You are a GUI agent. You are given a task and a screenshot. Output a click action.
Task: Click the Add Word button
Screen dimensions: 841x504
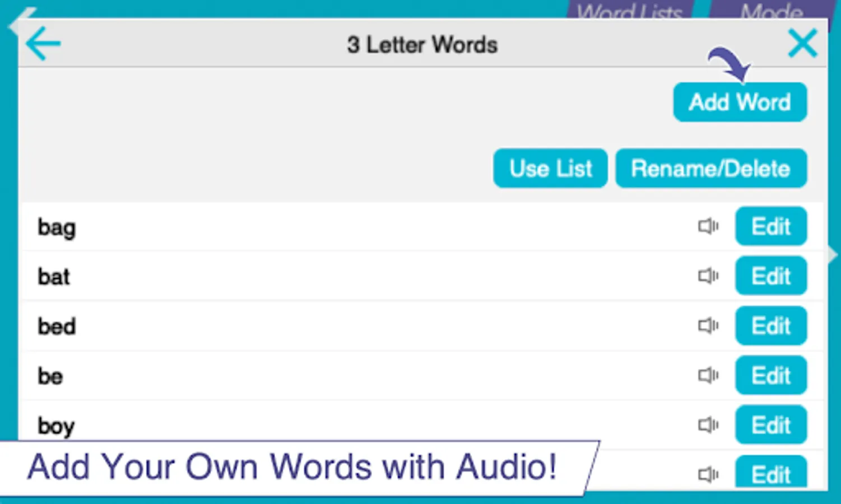click(740, 102)
